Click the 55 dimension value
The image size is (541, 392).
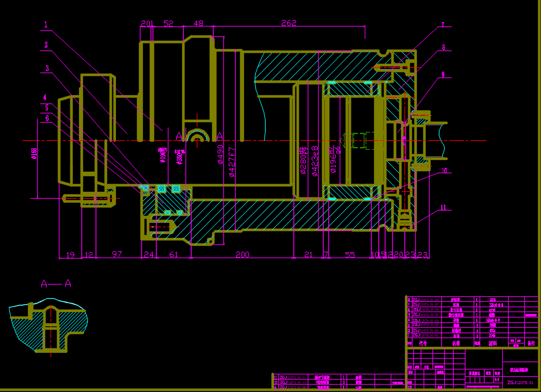pos(350,255)
